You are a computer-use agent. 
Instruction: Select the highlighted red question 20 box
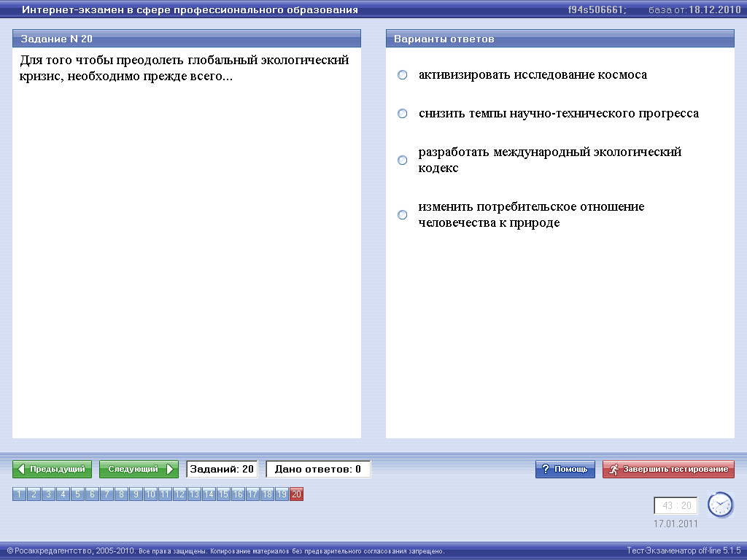tap(296, 494)
